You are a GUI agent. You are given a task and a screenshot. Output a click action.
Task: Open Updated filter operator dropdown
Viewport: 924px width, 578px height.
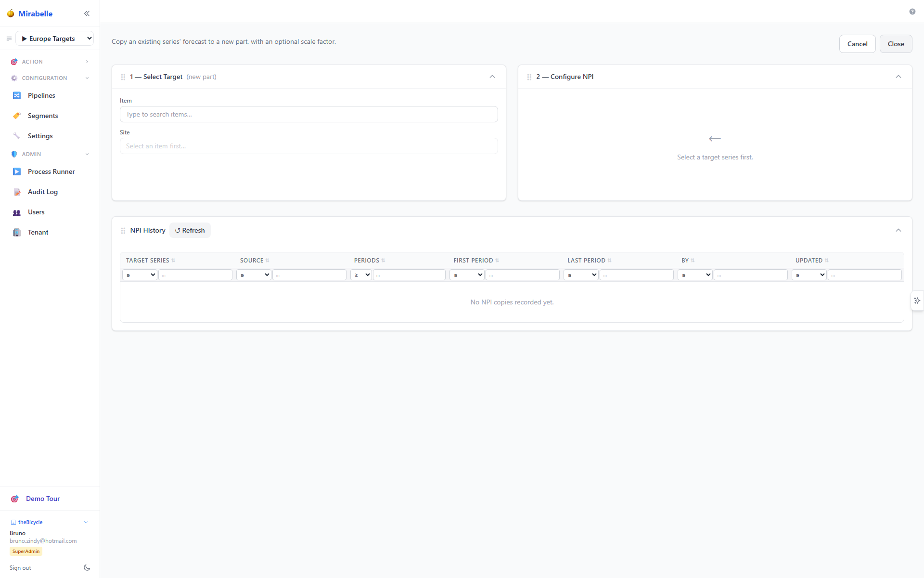809,275
